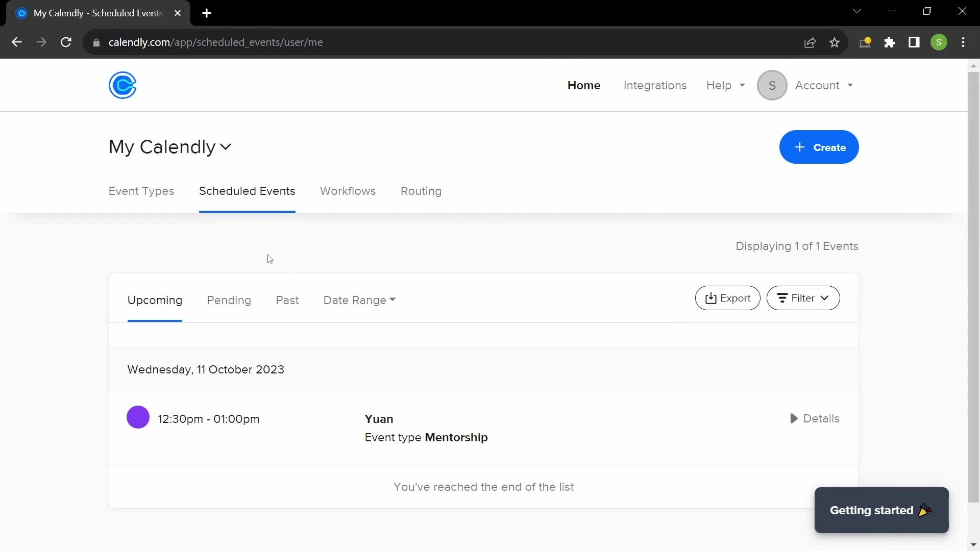Screen dimensions: 980x551
Task: Toggle the Filter options panel
Action: (803, 298)
